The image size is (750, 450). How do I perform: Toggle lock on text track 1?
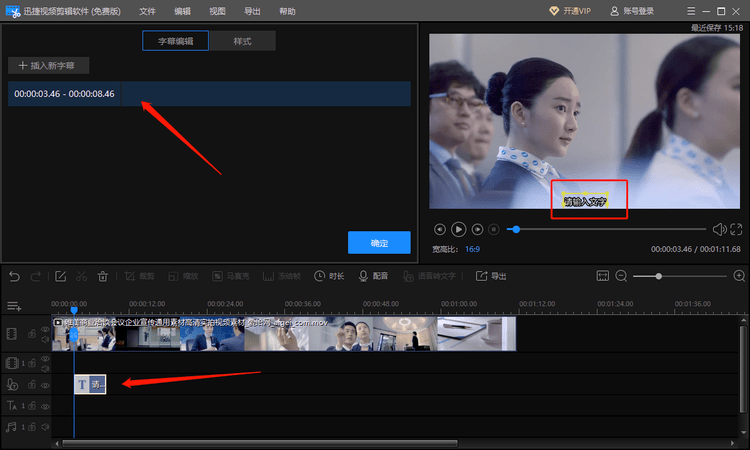(32, 406)
